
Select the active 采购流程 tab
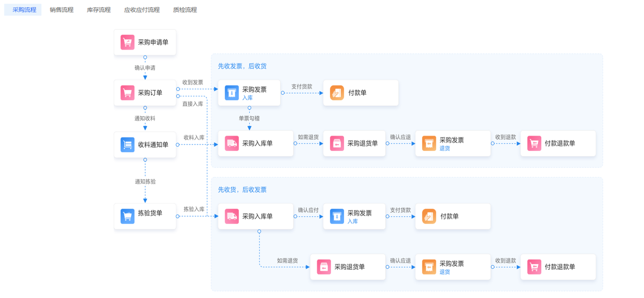tap(24, 10)
